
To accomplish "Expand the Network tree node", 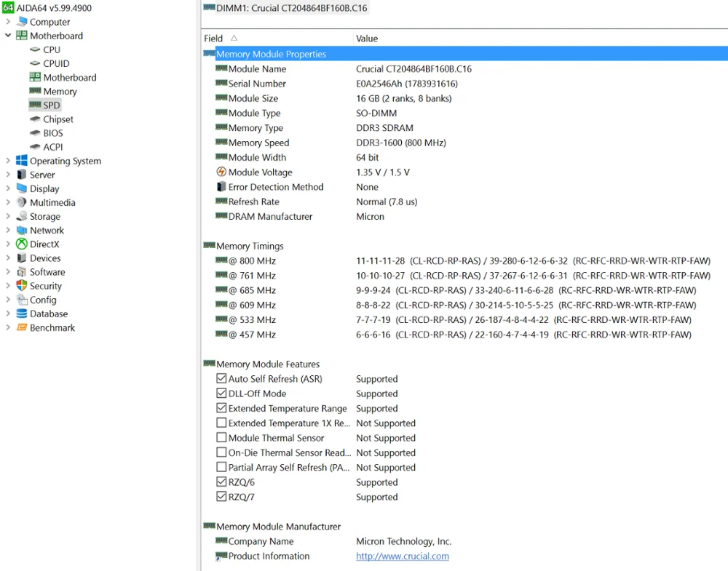I will pos(8,230).
